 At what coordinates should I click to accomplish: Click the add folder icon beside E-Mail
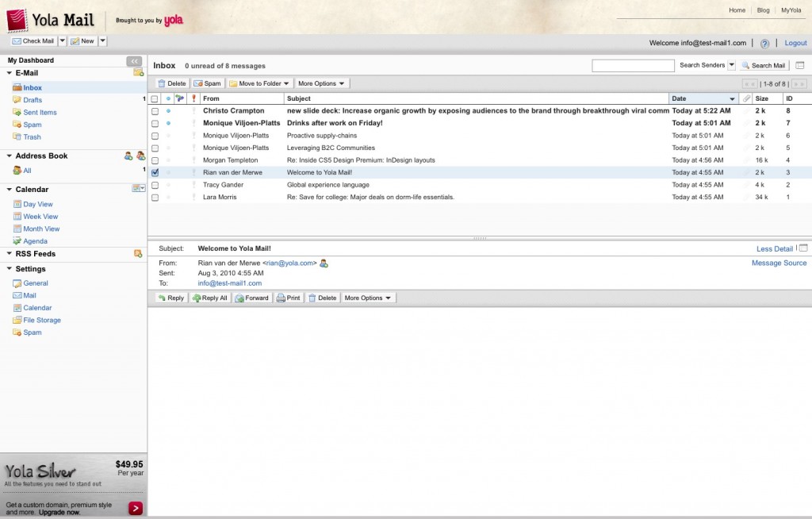(x=139, y=73)
